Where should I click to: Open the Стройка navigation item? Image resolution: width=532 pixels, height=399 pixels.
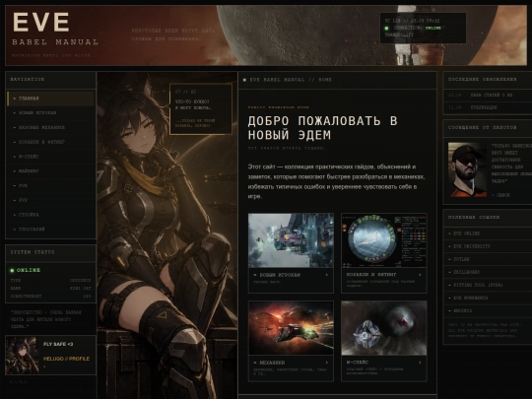tap(50, 215)
